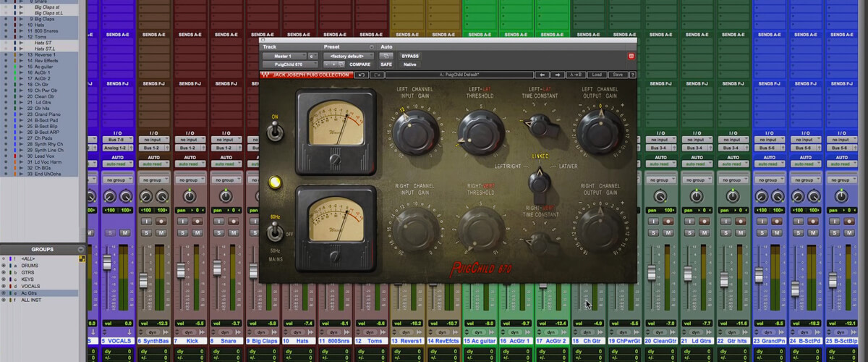Click the preset minus button

click(x=326, y=64)
